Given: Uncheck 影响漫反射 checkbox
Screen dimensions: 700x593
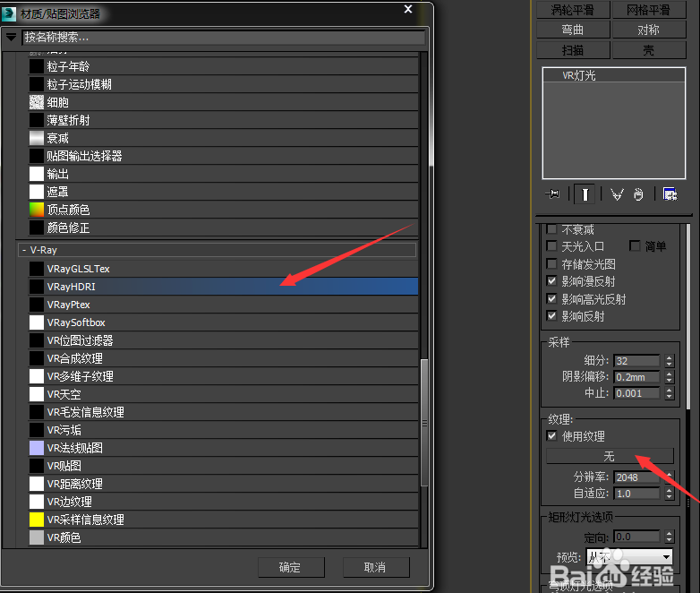Looking at the screenshot, I should pyautogui.click(x=551, y=281).
